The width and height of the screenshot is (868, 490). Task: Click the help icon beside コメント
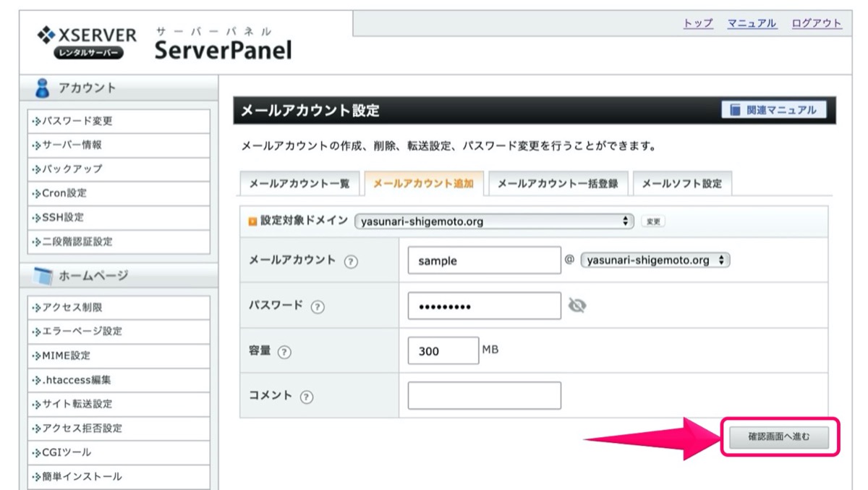(307, 397)
